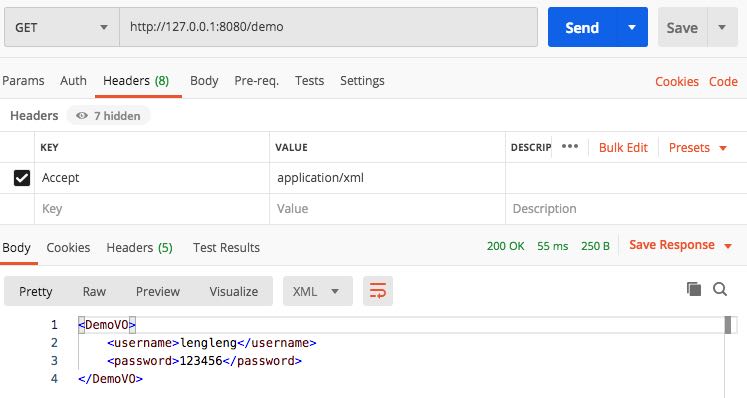This screenshot has width=747, height=398.
Task: Expand the Send button arrow options
Action: [x=632, y=27]
